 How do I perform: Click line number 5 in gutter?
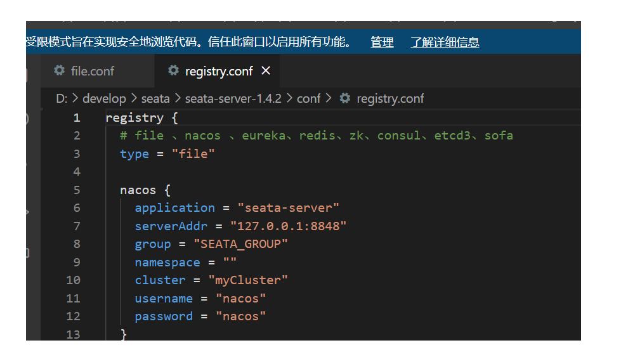click(x=77, y=190)
